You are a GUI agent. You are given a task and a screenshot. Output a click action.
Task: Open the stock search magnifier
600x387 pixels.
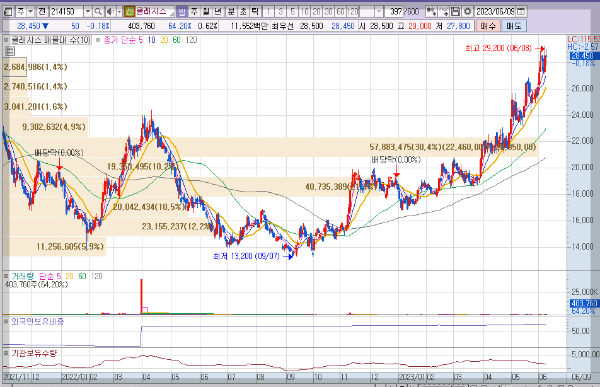[x=98, y=12]
